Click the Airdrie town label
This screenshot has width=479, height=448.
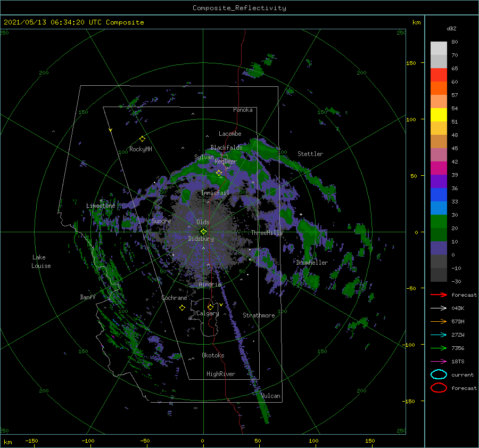point(210,284)
